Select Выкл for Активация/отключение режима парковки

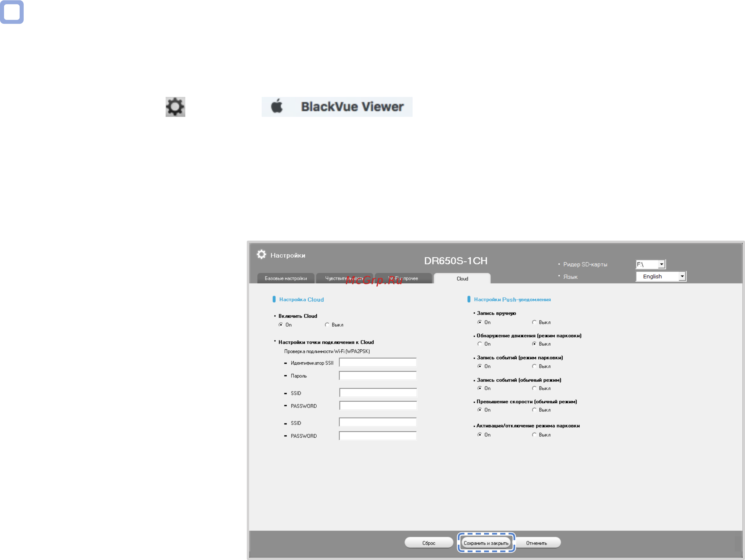(x=534, y=435)
